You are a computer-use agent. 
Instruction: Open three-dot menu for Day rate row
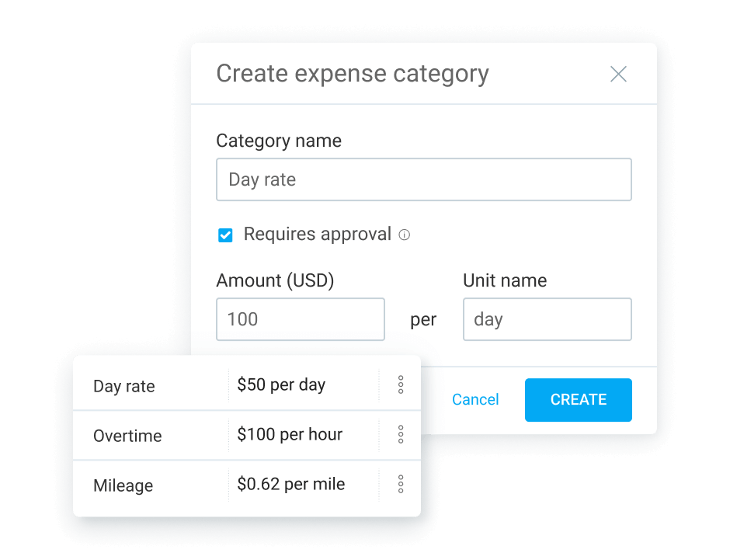[x=401, y=384]
